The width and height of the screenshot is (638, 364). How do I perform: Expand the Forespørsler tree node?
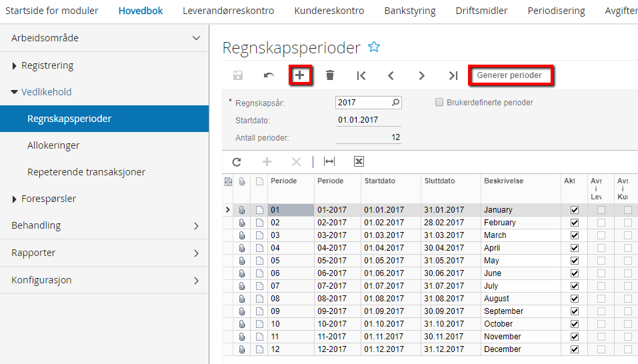pyautogui.click(x=14, y=199)
